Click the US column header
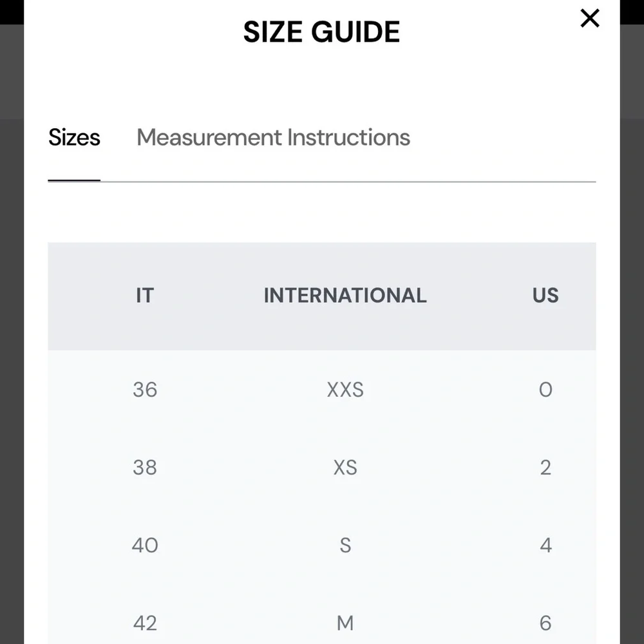This screenshot has width=644, height=644. tap(545, 296)
